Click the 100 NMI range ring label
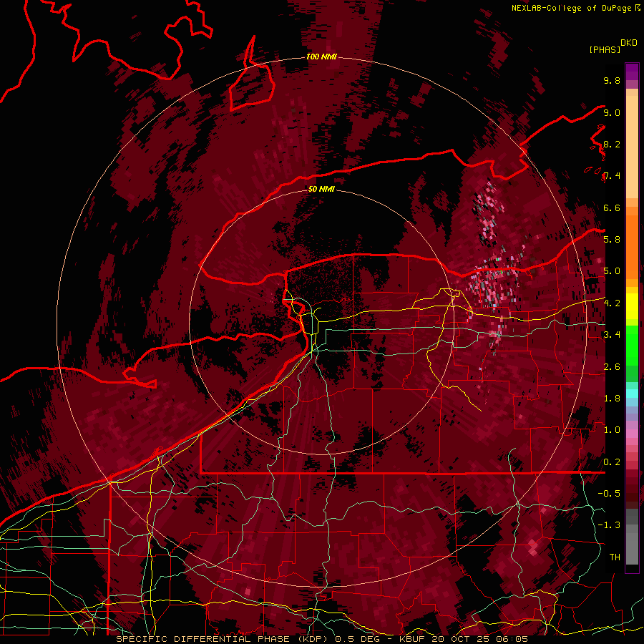 (321, 57)
